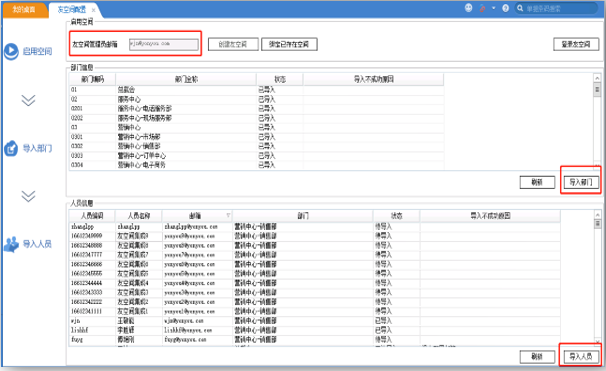Click the personnel table scrollbar thumb
This screenshot has height=371, width=606.
tap(597, 224)
